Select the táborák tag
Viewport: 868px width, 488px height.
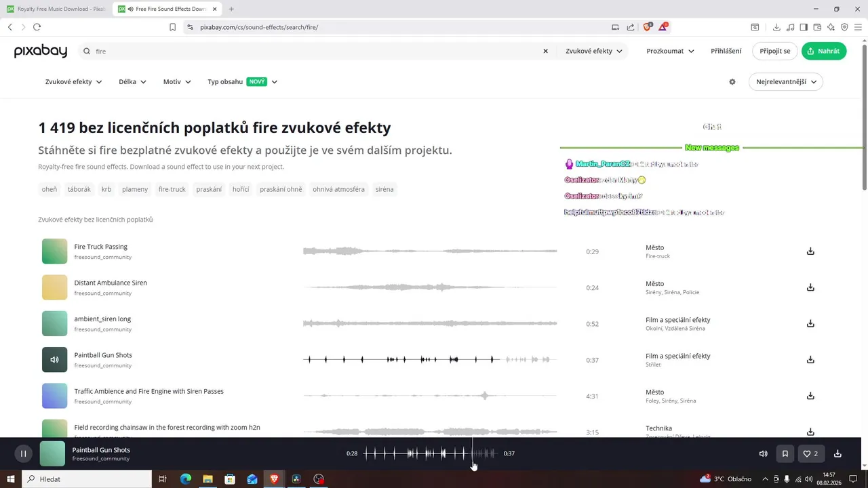pyautogui.click(x=79, y=189)
